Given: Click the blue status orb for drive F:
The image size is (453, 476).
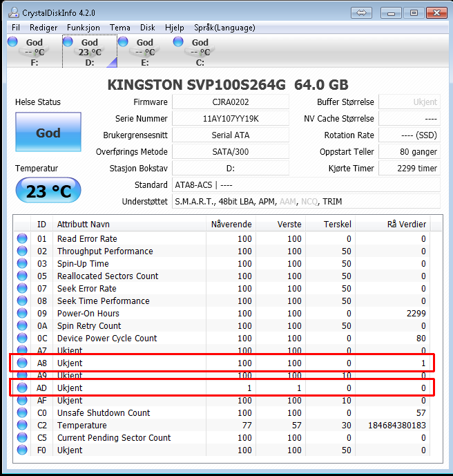Looking at the screenshot, I should coord(12,41).
